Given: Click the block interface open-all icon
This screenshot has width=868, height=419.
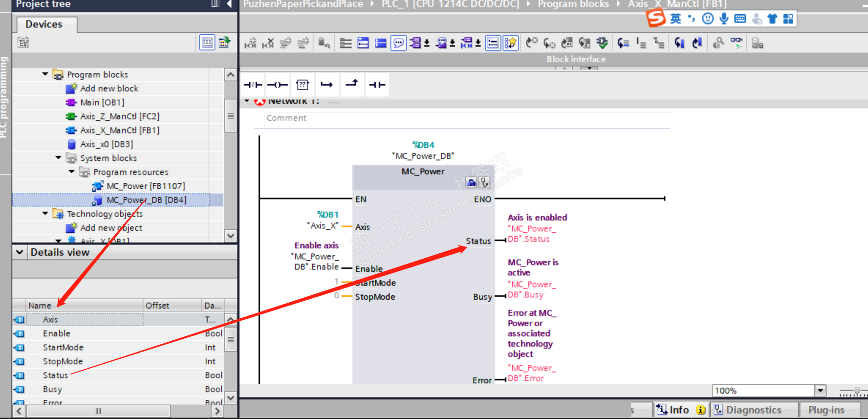Looking at the screenshot, I should 363,44.
